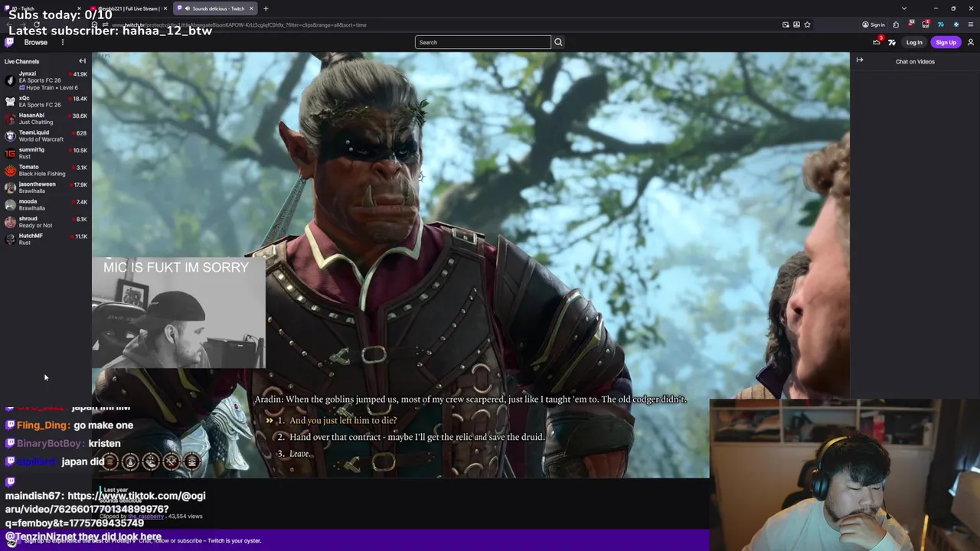Screen dimensions: 980x551
Task: Open the Browse page
Action: [35, 42]
